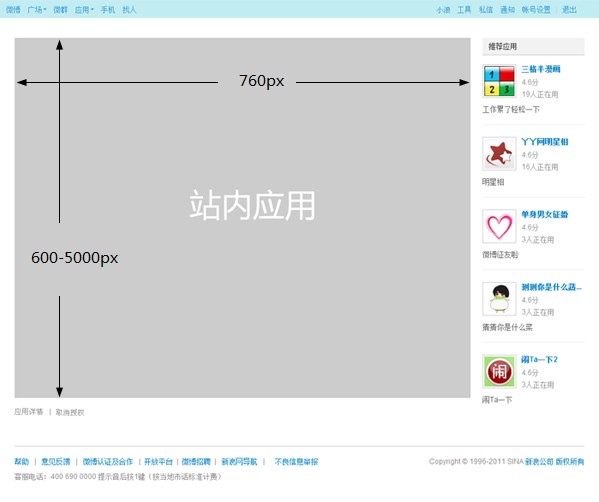Go to 微博 in top navigation
599x502 pixels.
[x=13, y=10]
